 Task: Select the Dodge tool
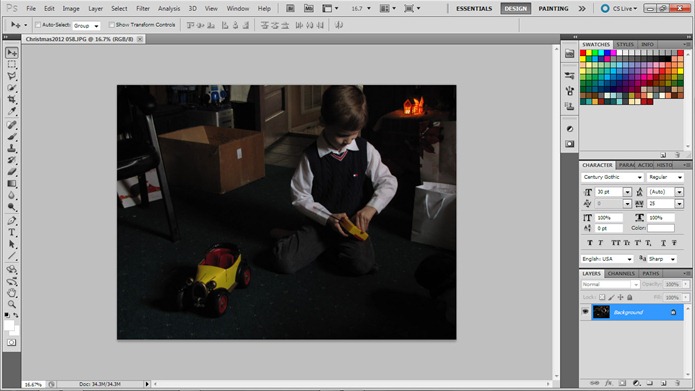point(12,207)
